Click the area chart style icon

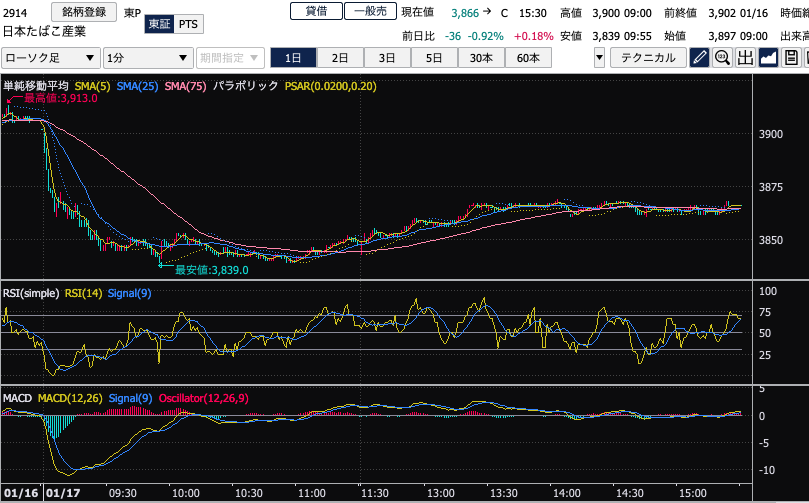click(x=768, y=57)
